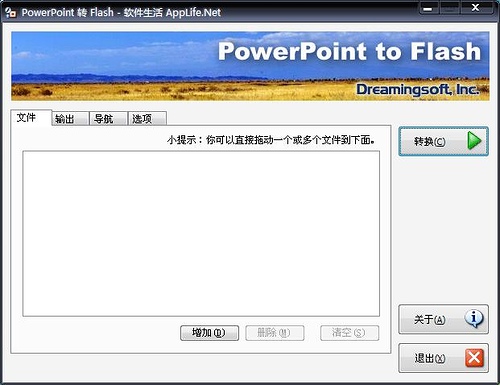Click the disabled 删除(M) button
The width and height of the screenshot is (500, 385).
coord(275,333)
